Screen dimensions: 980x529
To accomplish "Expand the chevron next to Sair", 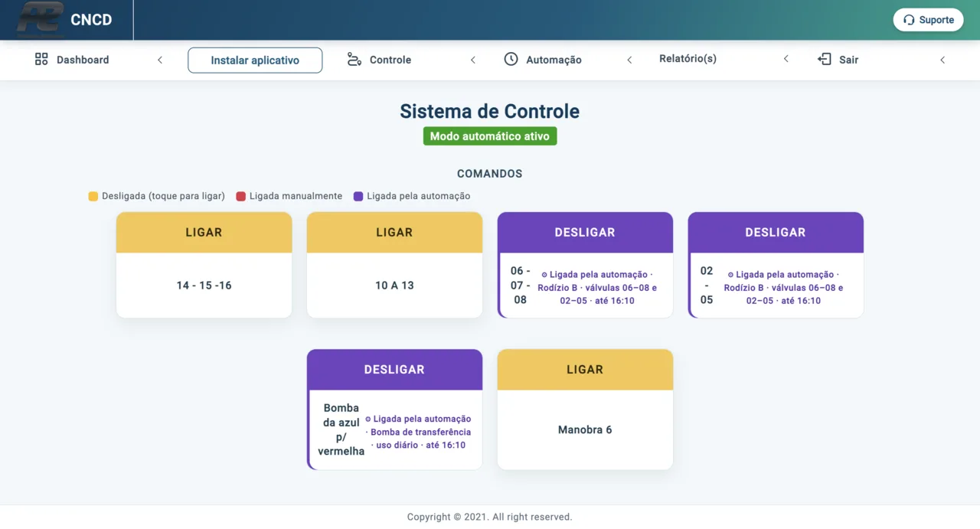I will pyautogui.click(x=942, y=60).
